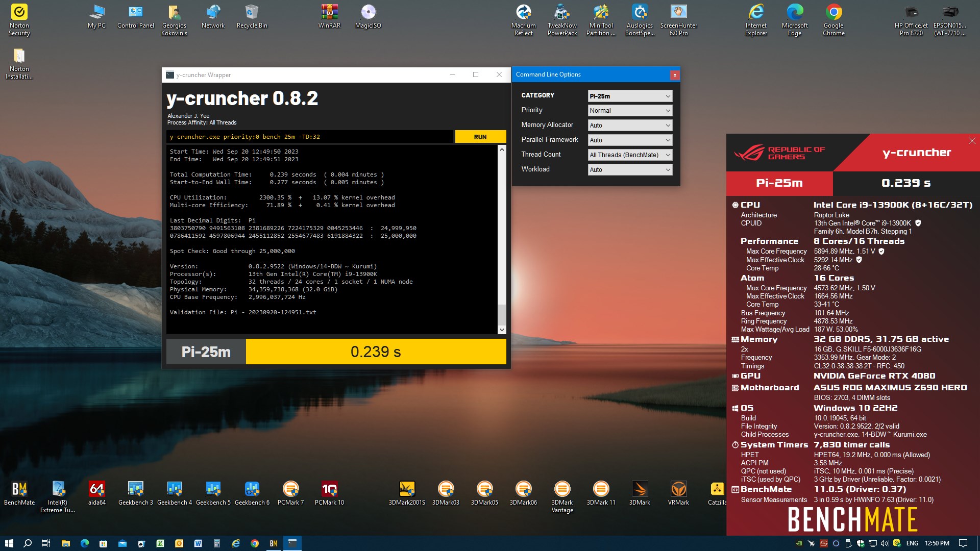Image resolution: width=980 pixels, height=551 pixels.
Task: Open the volume control tray icon
Action: 885,543
